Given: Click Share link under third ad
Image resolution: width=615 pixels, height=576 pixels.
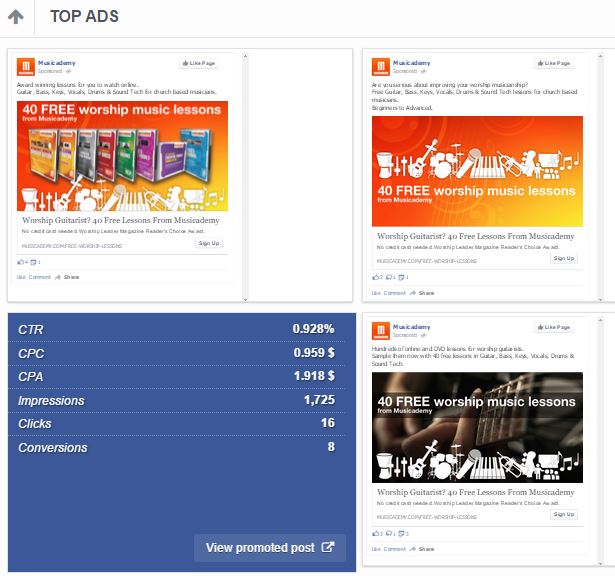Looking at the screenshot, I should click(x=422, y=549).
